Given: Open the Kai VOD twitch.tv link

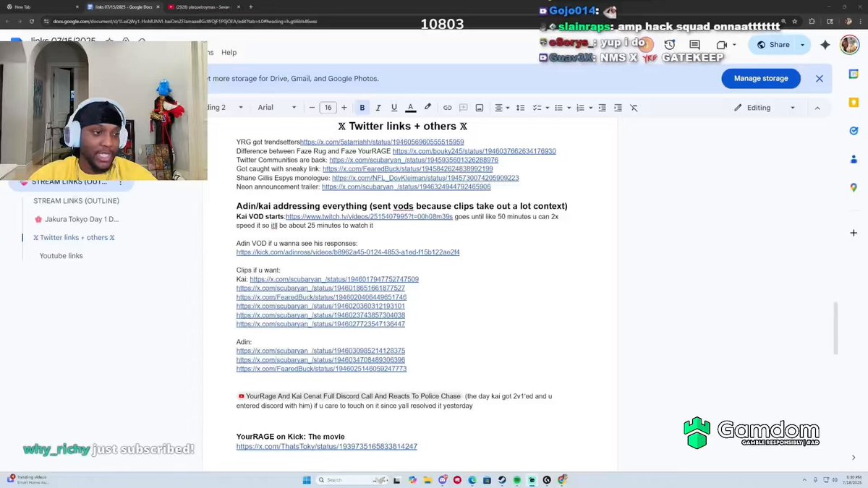Looking at the screenshot, I should pos(369,216).
